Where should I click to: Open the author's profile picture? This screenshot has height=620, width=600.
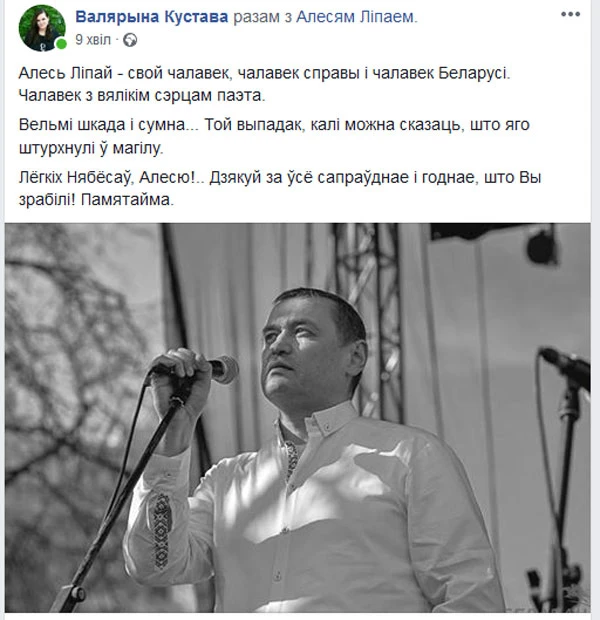point(42,28)
